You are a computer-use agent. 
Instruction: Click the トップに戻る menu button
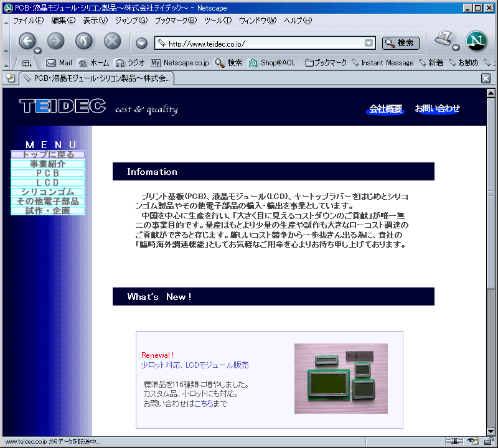coord(48,155)
